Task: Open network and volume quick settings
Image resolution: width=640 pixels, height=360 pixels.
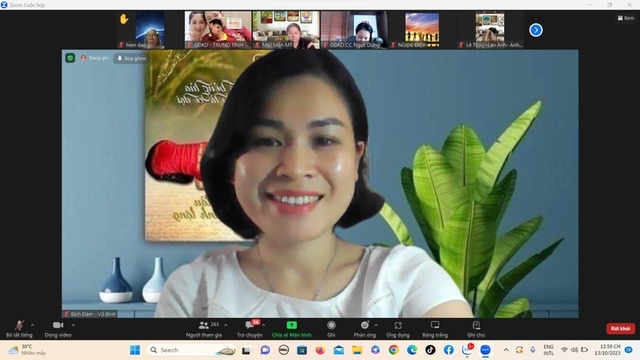Action: [574, 350]
